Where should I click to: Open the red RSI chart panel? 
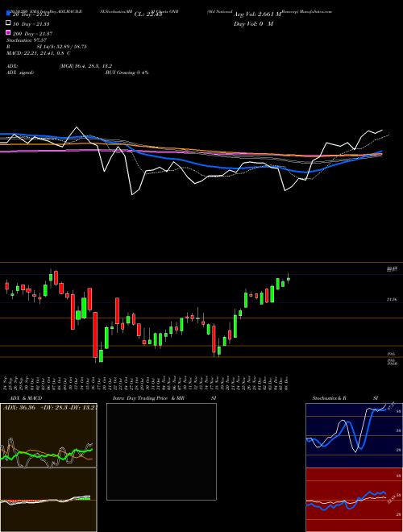pyautogui.click(x=354, y=500)
